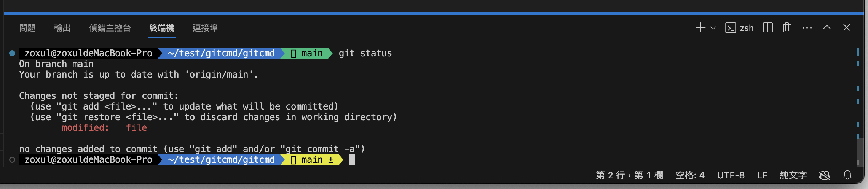
Task: Switch to the 輸出 tab
Action: tap(62, 28)
